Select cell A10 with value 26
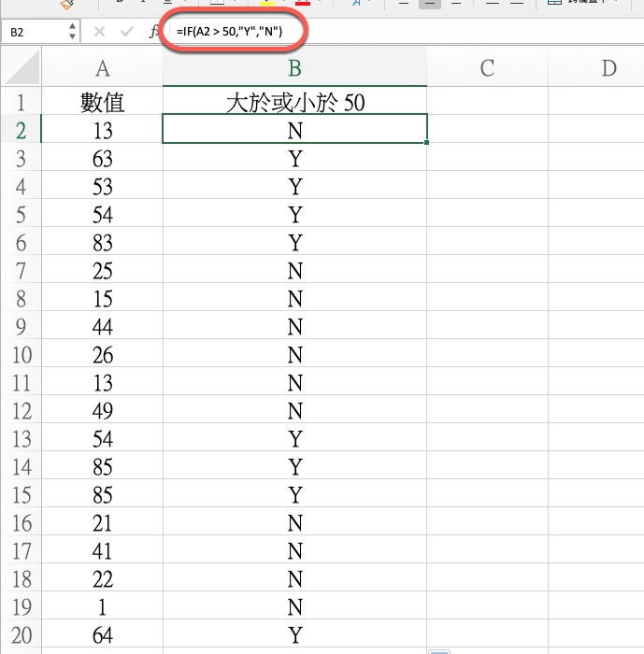 pos(102,354)
